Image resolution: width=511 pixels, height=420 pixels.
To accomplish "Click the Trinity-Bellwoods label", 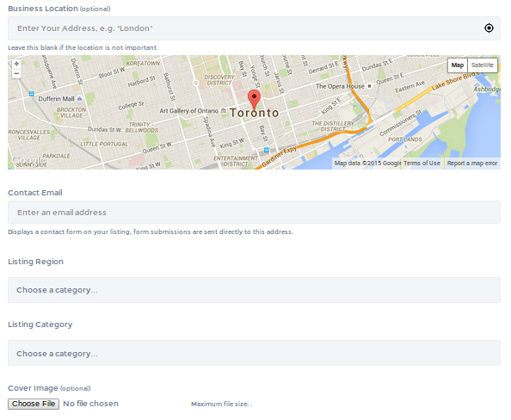I will click(x=141, y=127).
